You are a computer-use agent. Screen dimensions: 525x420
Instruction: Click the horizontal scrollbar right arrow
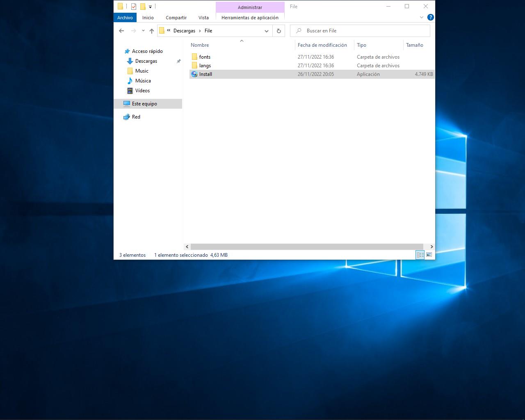coord(431,247)
